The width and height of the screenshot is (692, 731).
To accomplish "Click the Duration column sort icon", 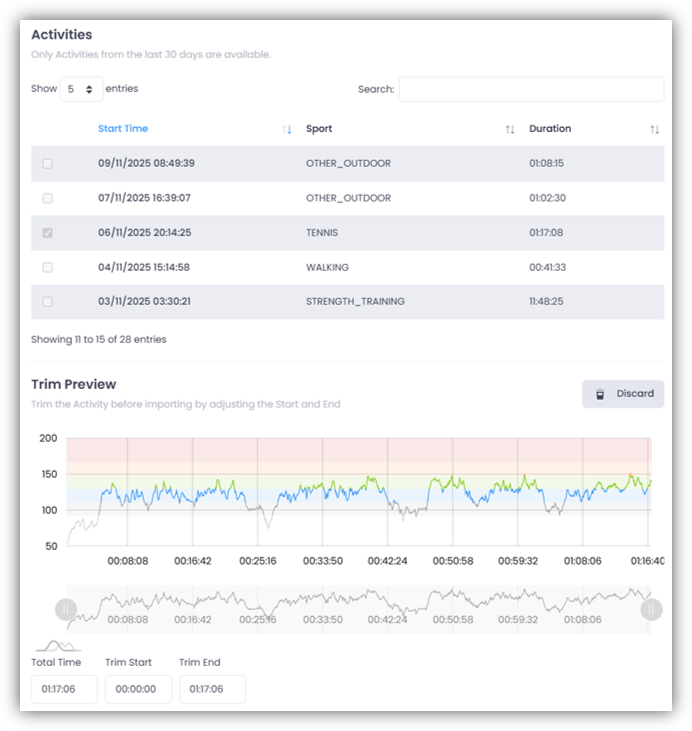I will [x=655, y=129].
